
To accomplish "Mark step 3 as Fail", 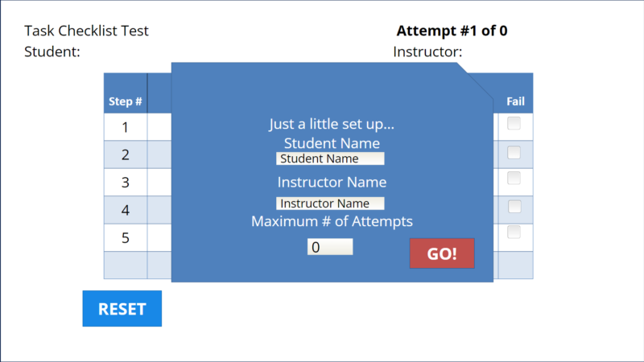I will click(x=514, y=179).
